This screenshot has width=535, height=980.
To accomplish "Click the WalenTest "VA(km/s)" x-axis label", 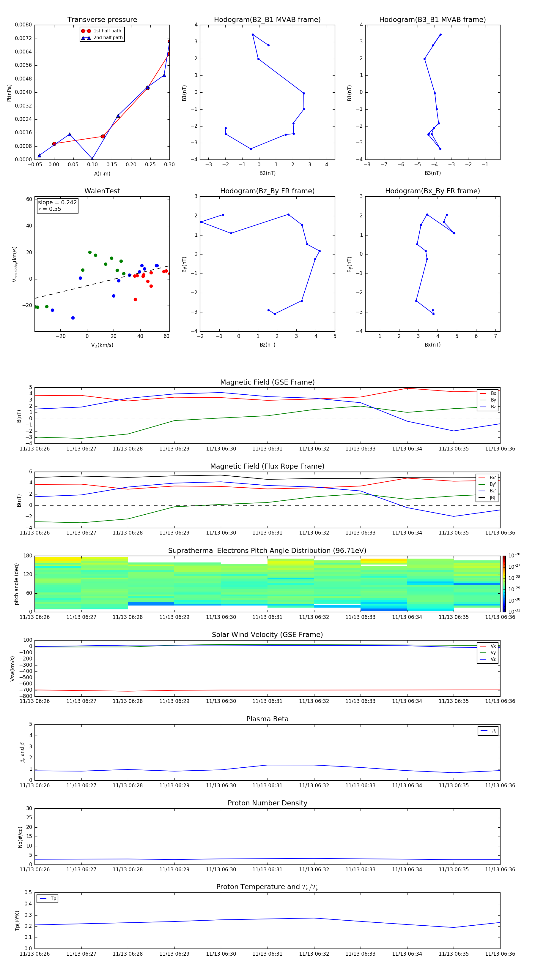I will click(x=102, y=345).
